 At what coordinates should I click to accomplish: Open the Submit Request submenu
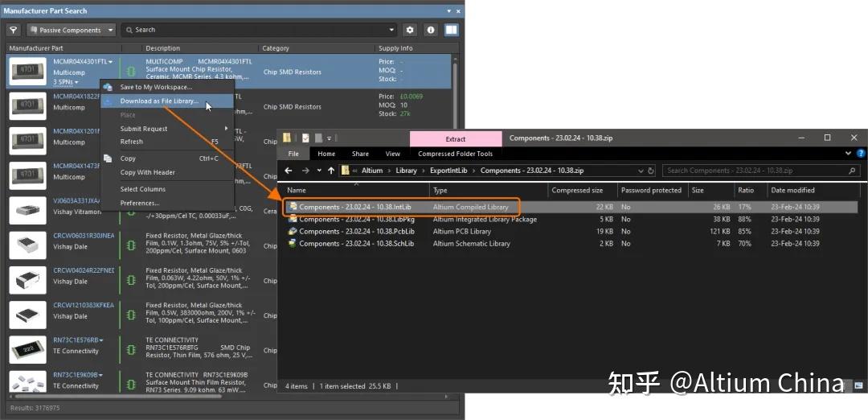pyautogui.click(x=166, y=129)
